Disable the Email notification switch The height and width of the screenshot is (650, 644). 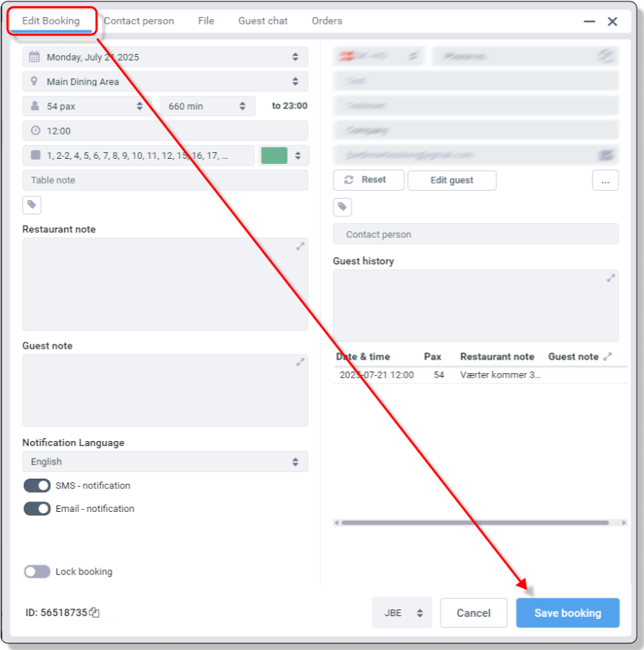[37, 508]
